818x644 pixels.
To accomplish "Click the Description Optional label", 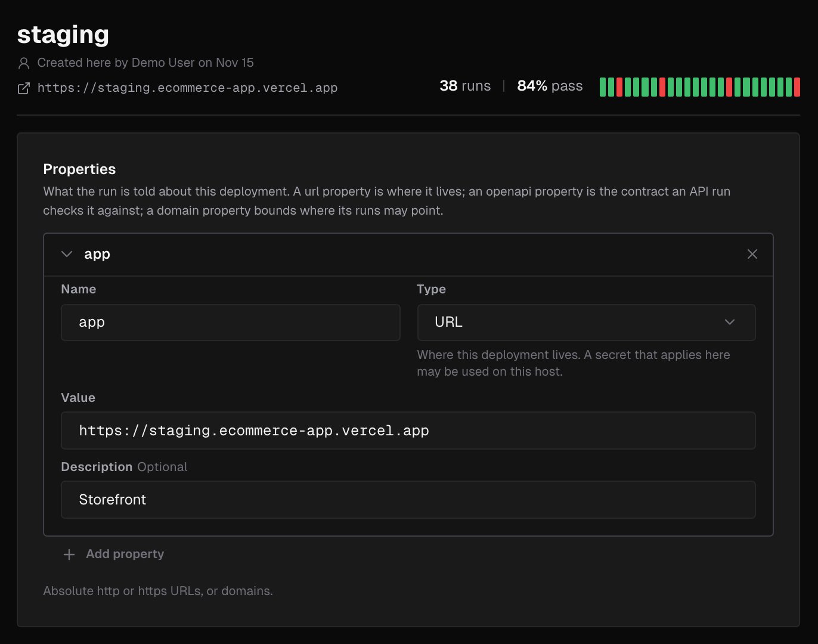I will click(124, 467).
